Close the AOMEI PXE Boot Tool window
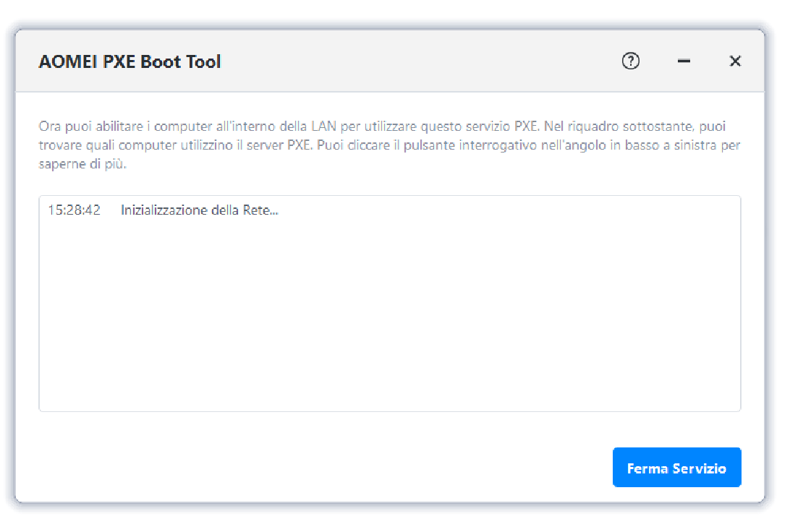 [735, 61]
